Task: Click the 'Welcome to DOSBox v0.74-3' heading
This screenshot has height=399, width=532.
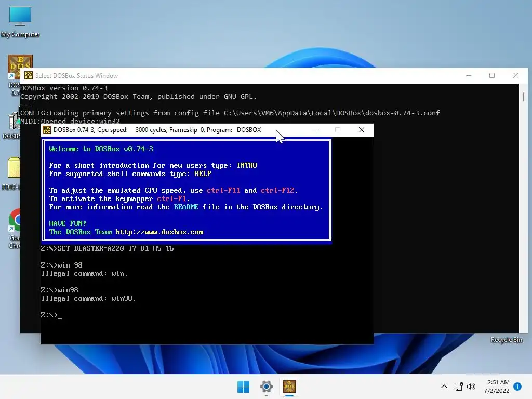Action: coord(101,149)
